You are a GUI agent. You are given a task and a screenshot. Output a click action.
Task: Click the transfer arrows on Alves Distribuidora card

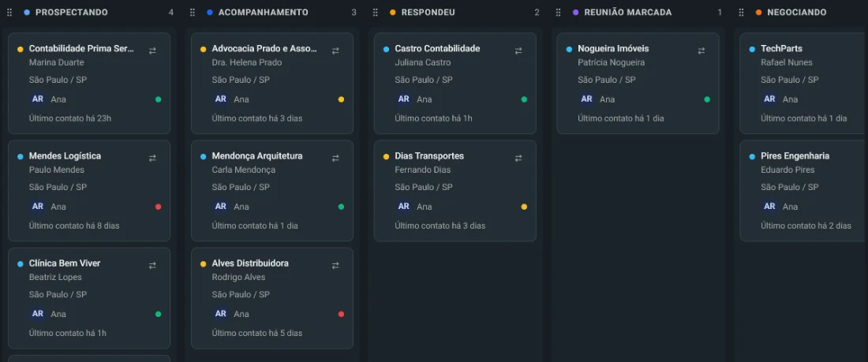(x=335, y=265)
